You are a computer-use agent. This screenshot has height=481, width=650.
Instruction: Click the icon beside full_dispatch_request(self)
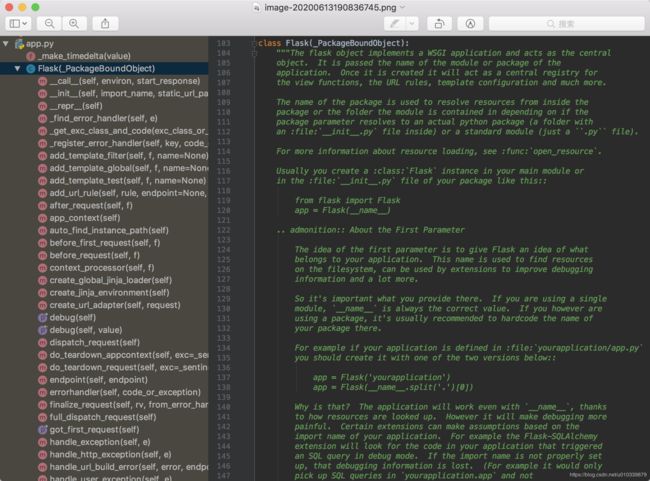42,417
